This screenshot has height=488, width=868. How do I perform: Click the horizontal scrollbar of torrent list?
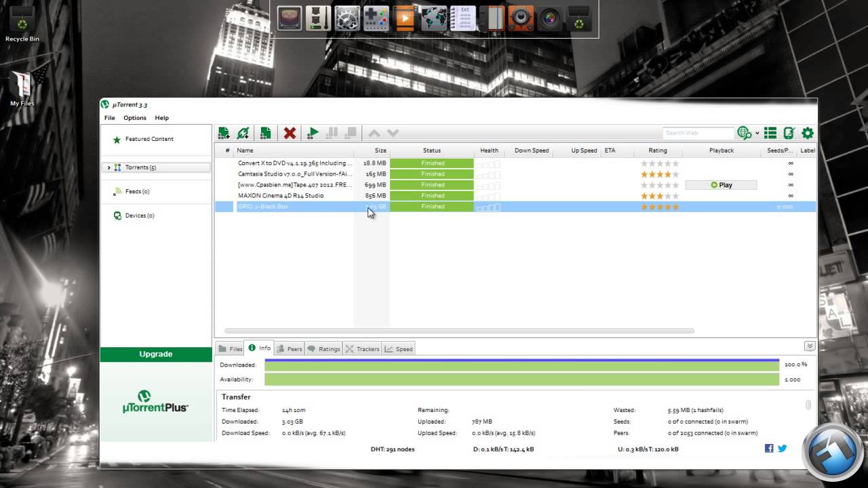click(x=458, y=331)
